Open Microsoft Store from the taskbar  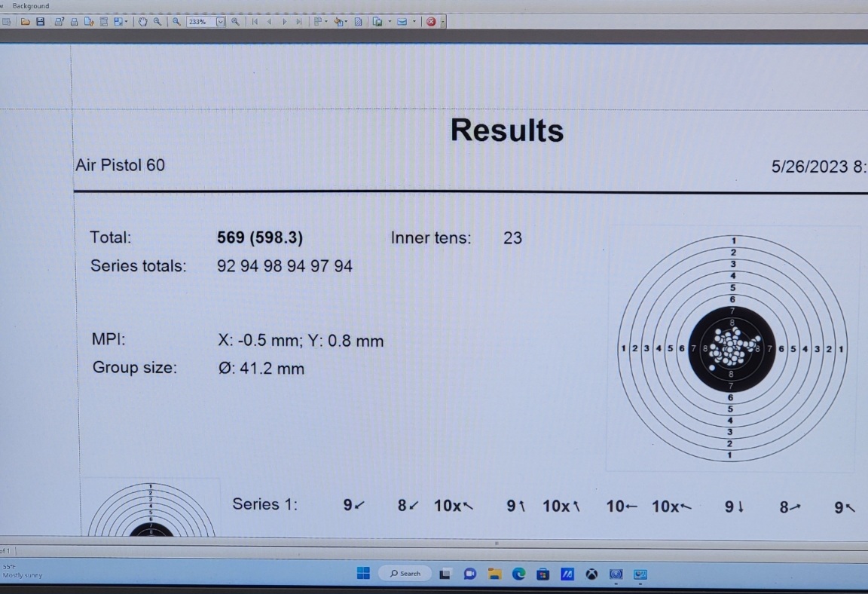543,574
